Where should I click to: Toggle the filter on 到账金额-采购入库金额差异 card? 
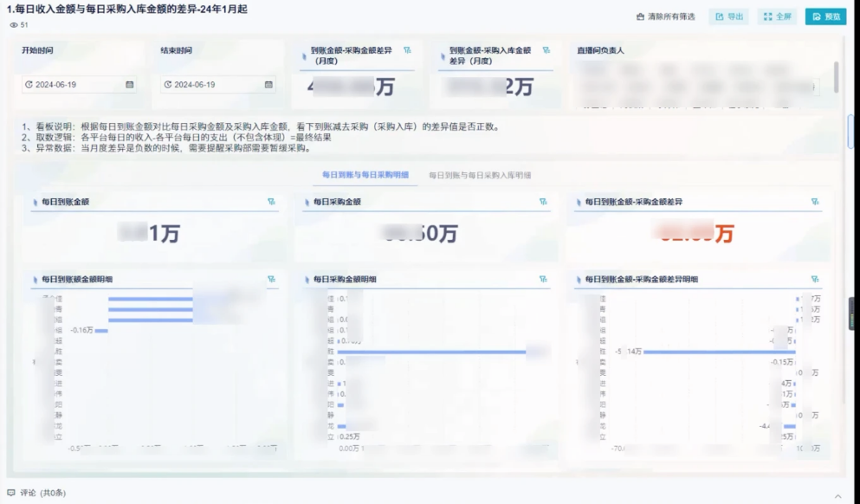(544, 50)
